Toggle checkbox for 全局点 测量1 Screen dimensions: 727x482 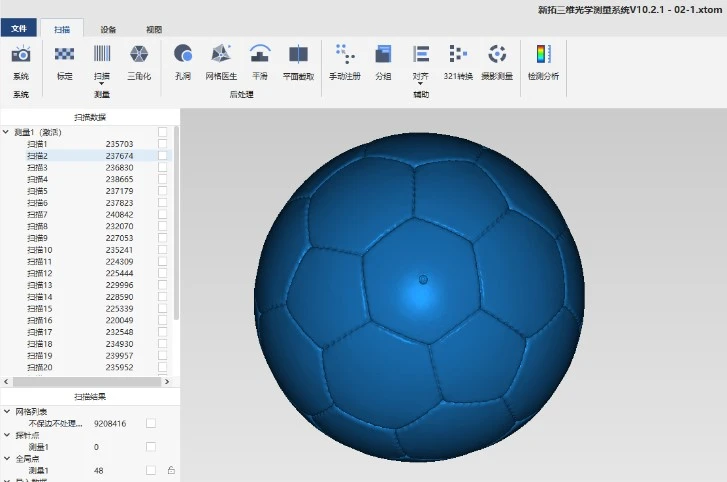click(151, 470)
